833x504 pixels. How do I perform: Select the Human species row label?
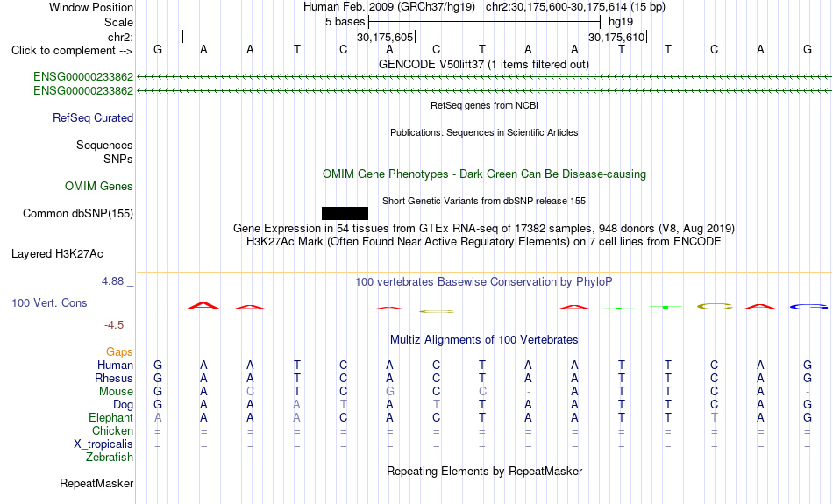115,365
